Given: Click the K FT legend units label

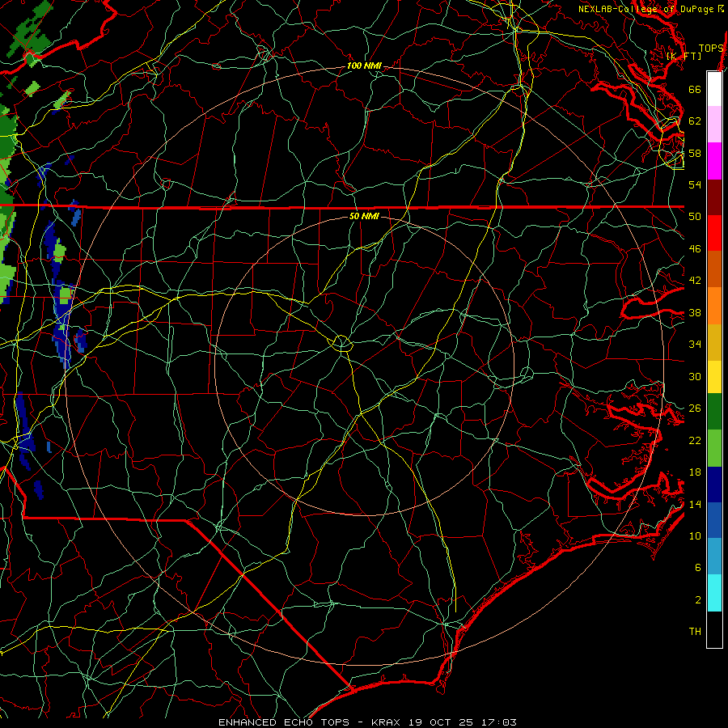Looking at the screenshot, I should pos(684,56).
